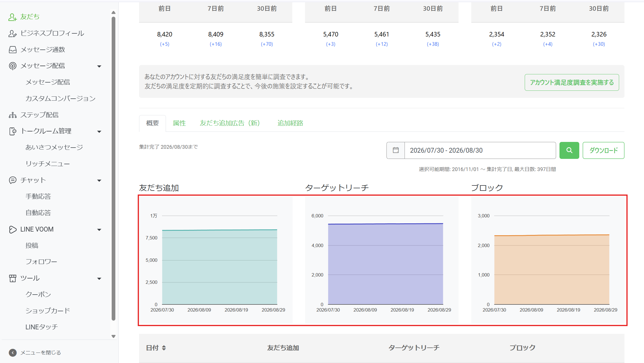The height and width of the screenshot is (363, 644).
Task: Click the 友だち add-friend icon in sidebar
Action: point(12,17)
